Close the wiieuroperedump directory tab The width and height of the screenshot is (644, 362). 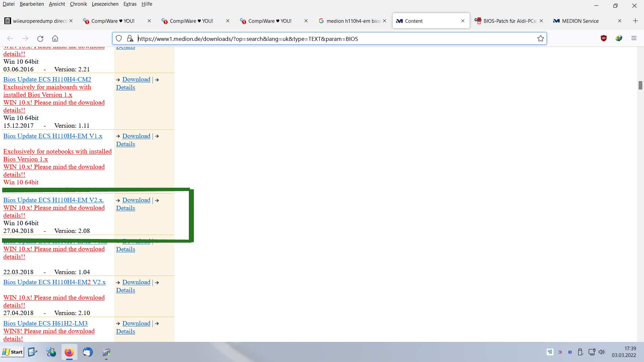click(x=71, y=21)
